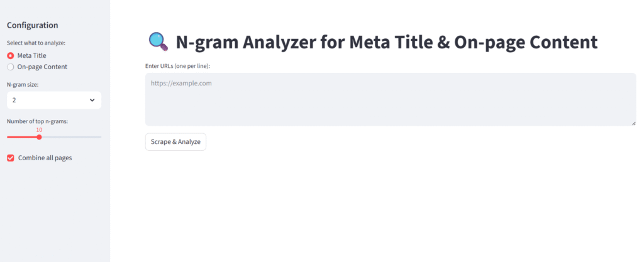Click the 'Select what to analyze' label
Screen dimensions: 644x262
tap(36, 43)
